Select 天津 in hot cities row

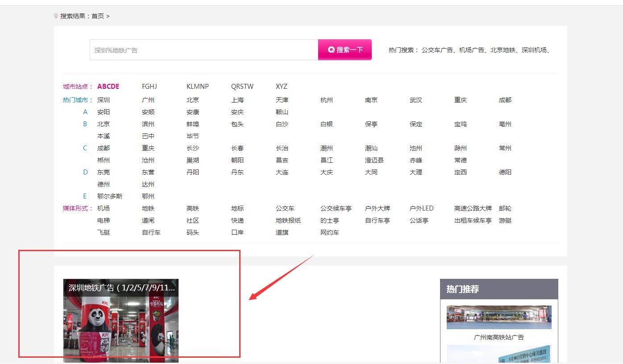(x=282, y=100)
